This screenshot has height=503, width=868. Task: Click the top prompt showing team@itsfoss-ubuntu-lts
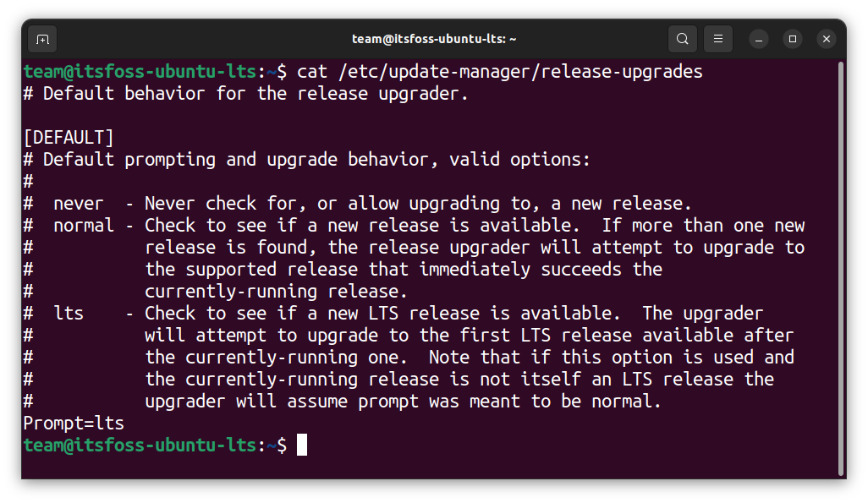[x=140, y=71]
